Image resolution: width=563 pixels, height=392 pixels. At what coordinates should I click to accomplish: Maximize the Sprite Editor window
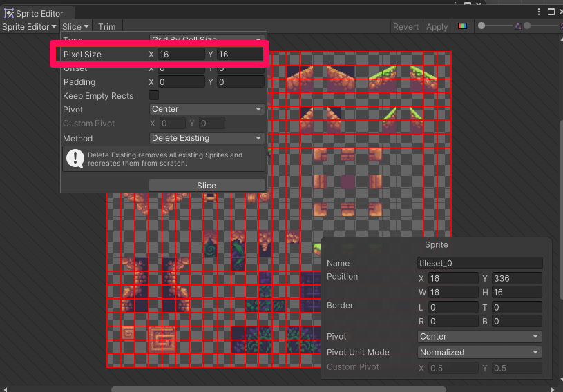(x=551, y=12)
